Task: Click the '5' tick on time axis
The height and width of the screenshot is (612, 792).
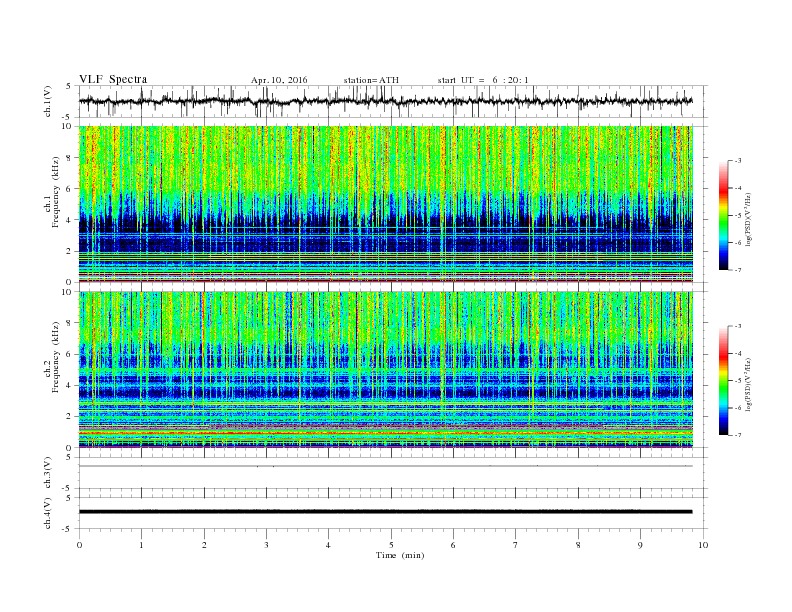Action: click(x=391, y=545)
